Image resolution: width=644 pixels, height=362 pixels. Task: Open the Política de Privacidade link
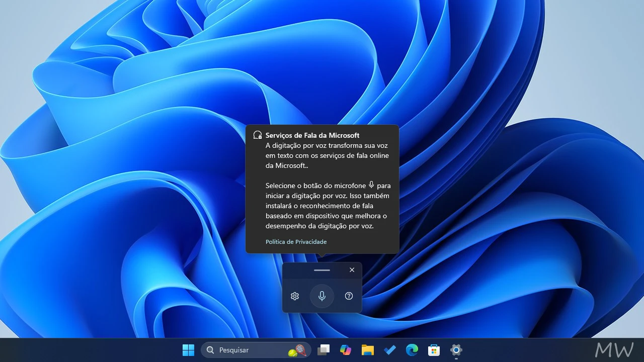click(x=296, y=242)
